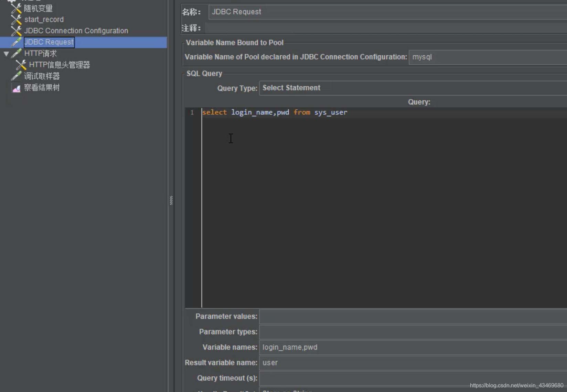Click the Query timeout field

tap(413, 378)
